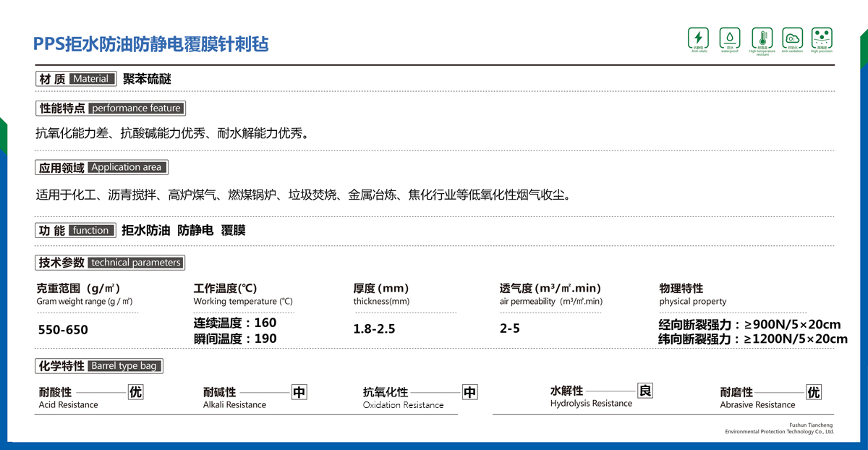
Task: Click the 550-650 gram weight value
Action: pos(62,330)
